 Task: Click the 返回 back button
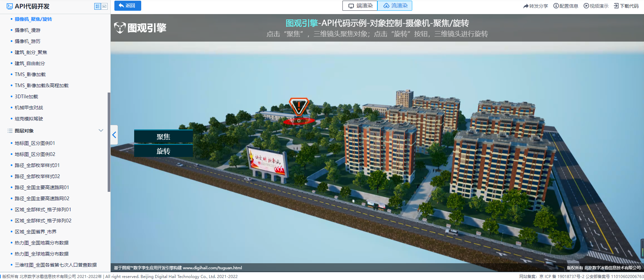(127, 6)
